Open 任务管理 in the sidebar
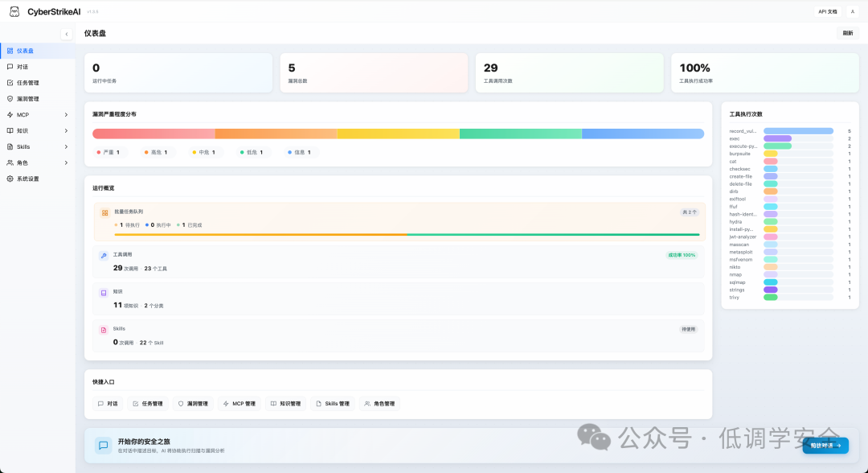The height and width of the screenshot is (473, 868). point(38,83)
